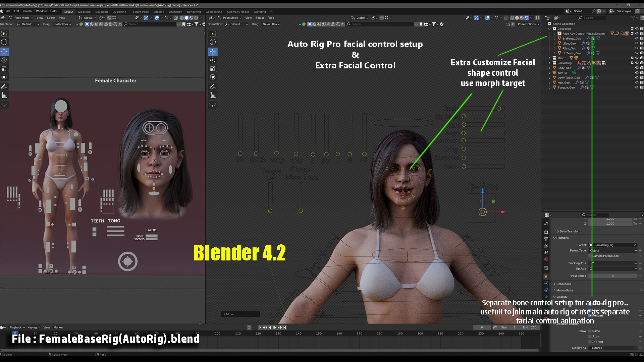644x362 pixels.
Task: Select the Transform tool in right viewport toolbar
Action: coord(213,77)
